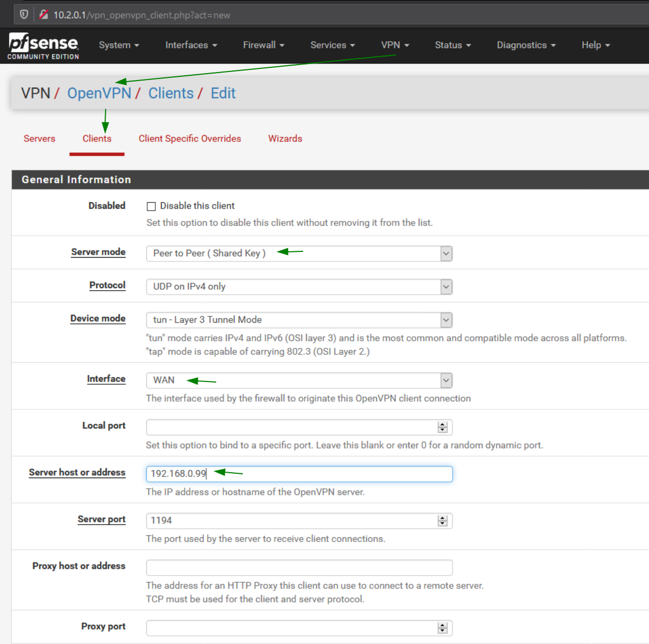Switch to Client Specific Overrides tab

pos(190,139)
